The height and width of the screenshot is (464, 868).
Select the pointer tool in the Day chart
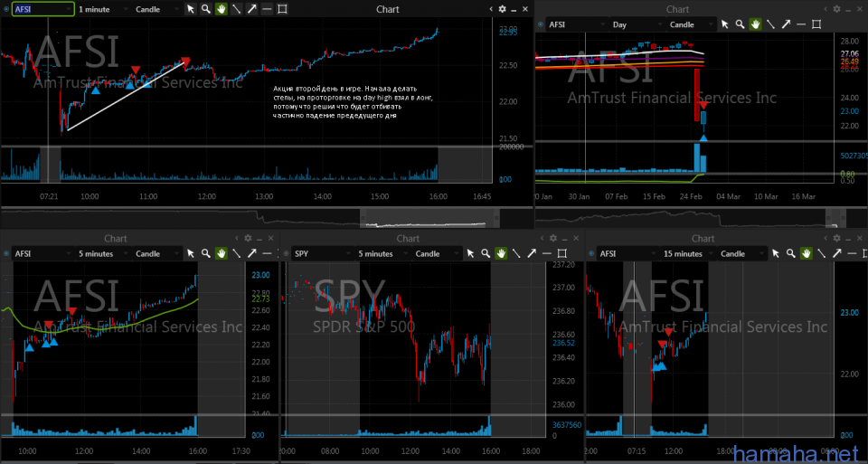tap(724, 24)
